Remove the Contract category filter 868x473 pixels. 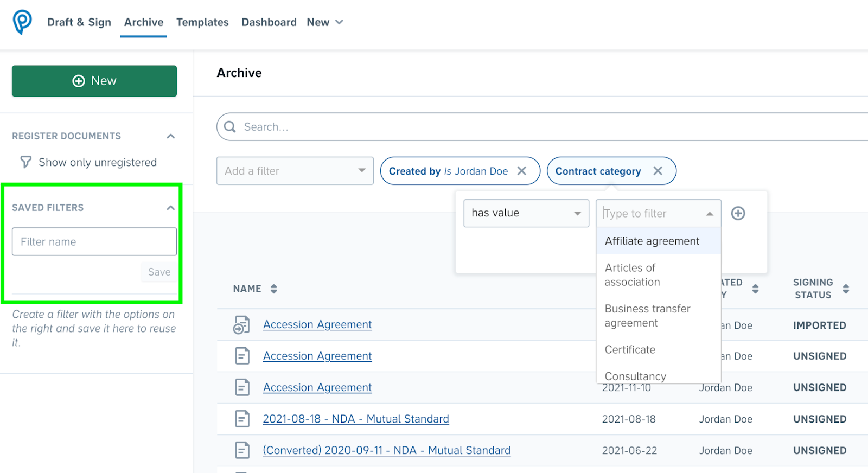tap(658, 171)
